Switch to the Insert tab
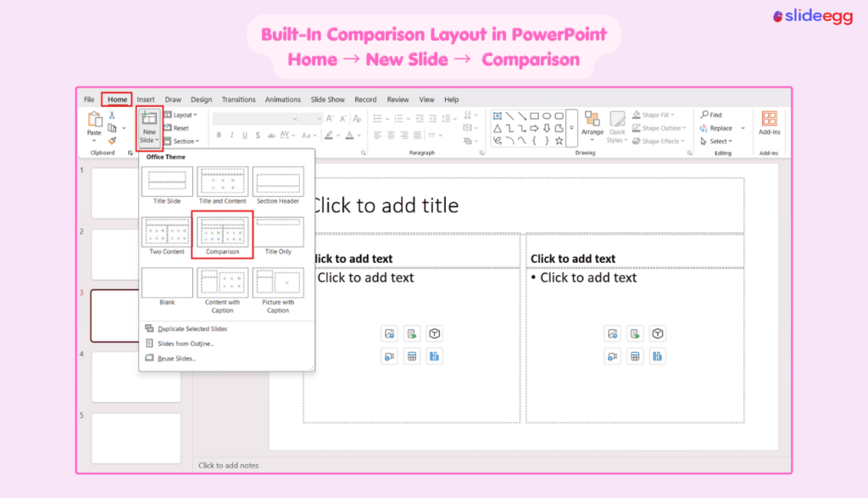Screen dimensions: 868x498 tap(146, 100)
